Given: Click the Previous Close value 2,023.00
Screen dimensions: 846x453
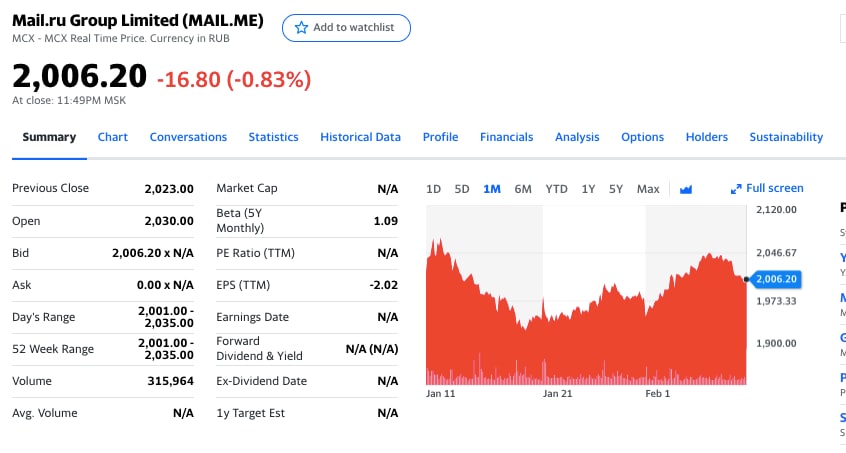Looking at the screenshot, I should pos(169,189).
